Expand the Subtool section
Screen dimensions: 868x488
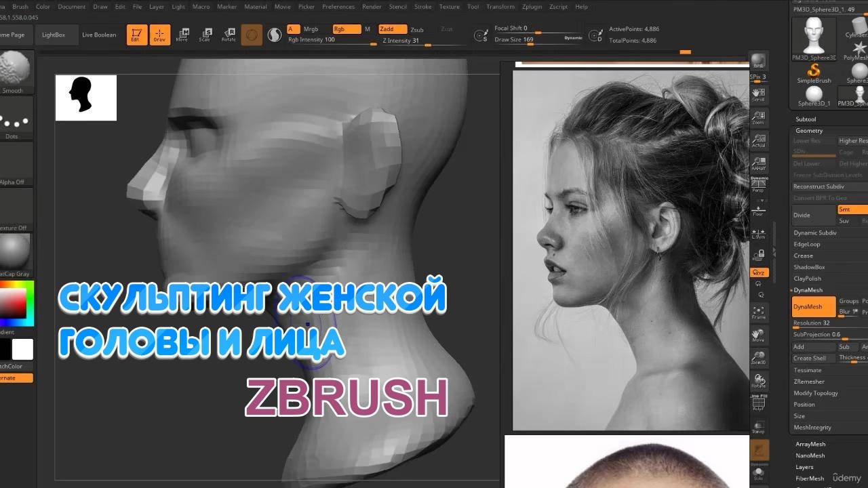click(x=806, y=119)
